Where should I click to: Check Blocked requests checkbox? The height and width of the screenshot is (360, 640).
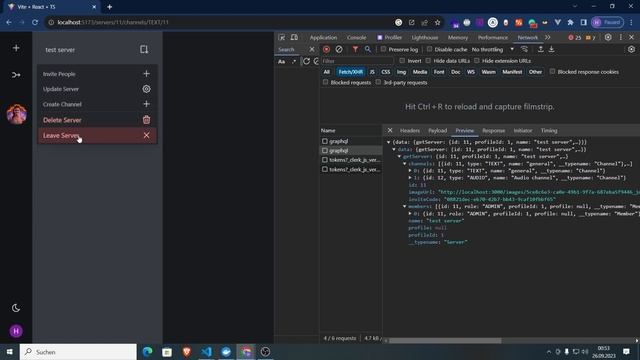[325, 82]
